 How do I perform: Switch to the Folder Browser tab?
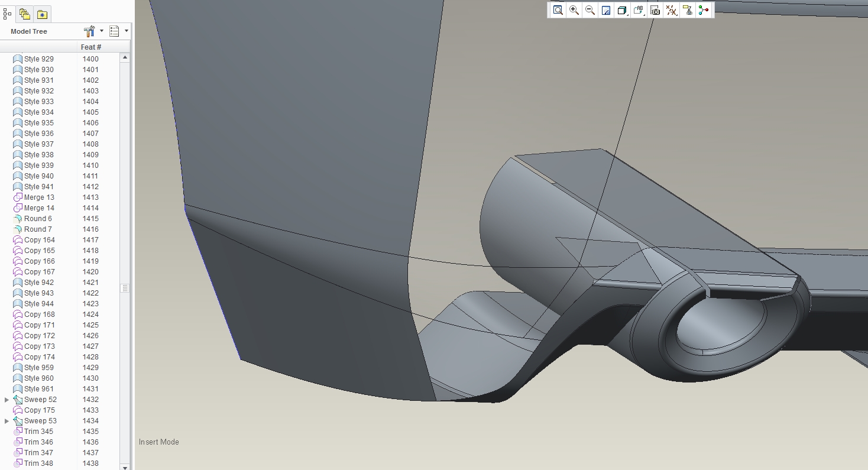[24, 14]
